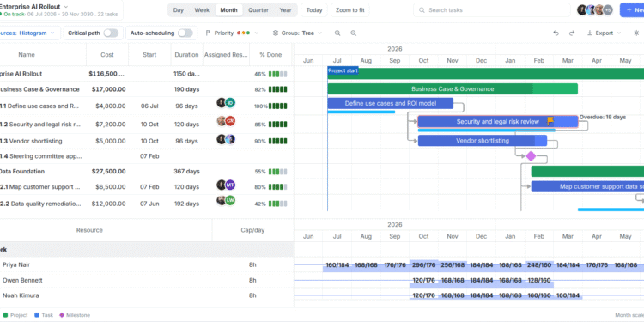Toggle the Critical path switch

coord(111,33)
